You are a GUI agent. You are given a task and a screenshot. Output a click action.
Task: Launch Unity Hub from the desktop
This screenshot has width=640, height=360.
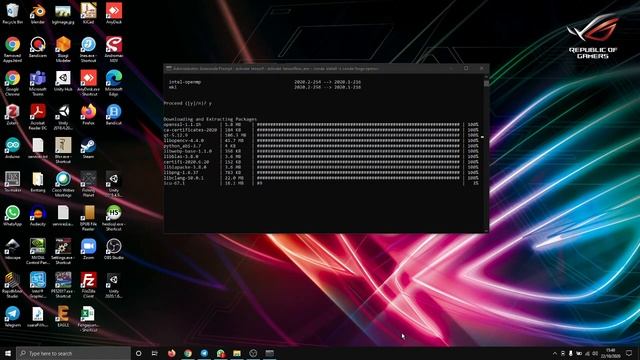point(63,81)
